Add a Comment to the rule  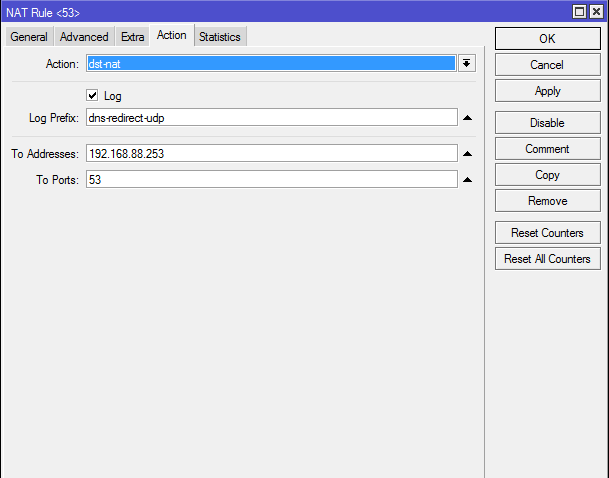(548, 149)
